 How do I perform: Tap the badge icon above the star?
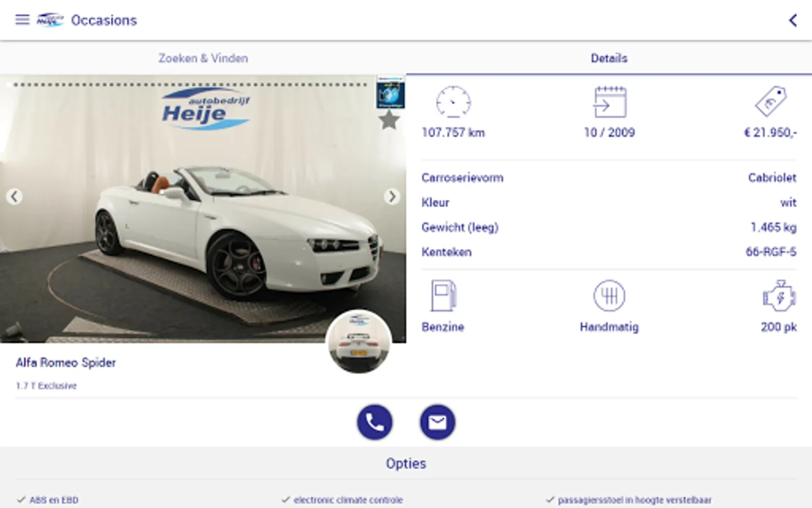[x=390, y=93]
